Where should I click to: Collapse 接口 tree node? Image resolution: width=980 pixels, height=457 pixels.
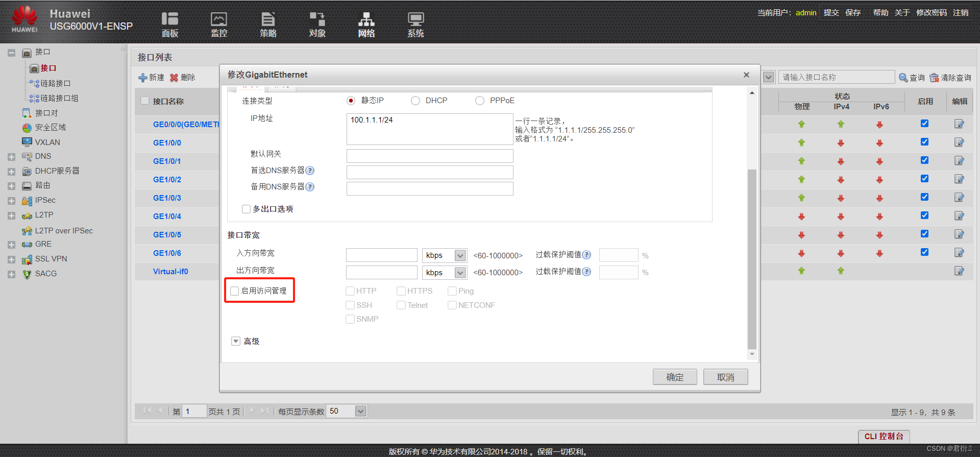coord(11,53)
